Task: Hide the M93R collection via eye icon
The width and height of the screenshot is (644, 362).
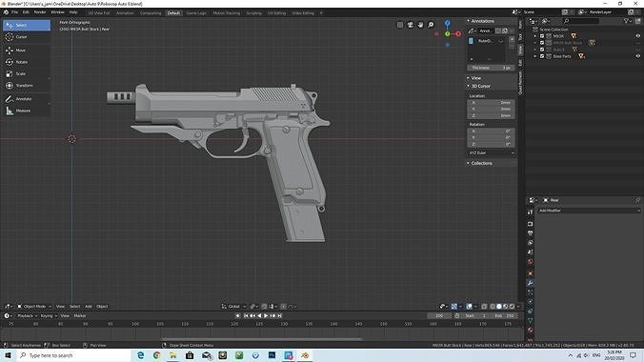Action: click(x=638, y=36)
